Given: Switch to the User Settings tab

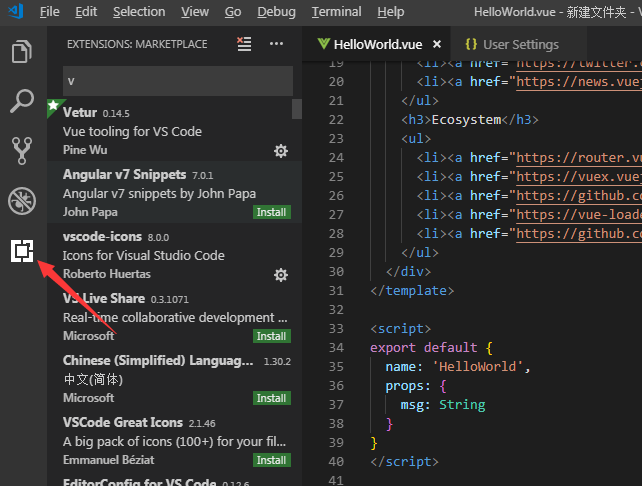Looking at the screenshot, I should (x=520, y=44).
